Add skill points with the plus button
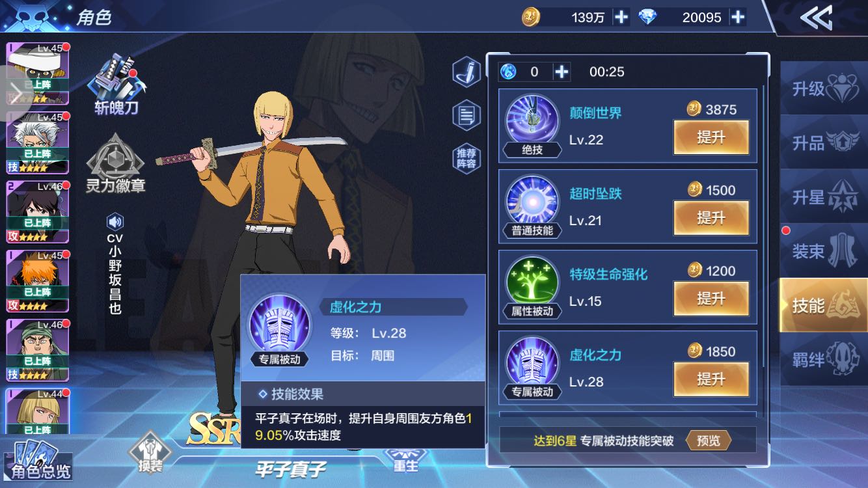This screenshot has width=868, height=488. [562, 72]
